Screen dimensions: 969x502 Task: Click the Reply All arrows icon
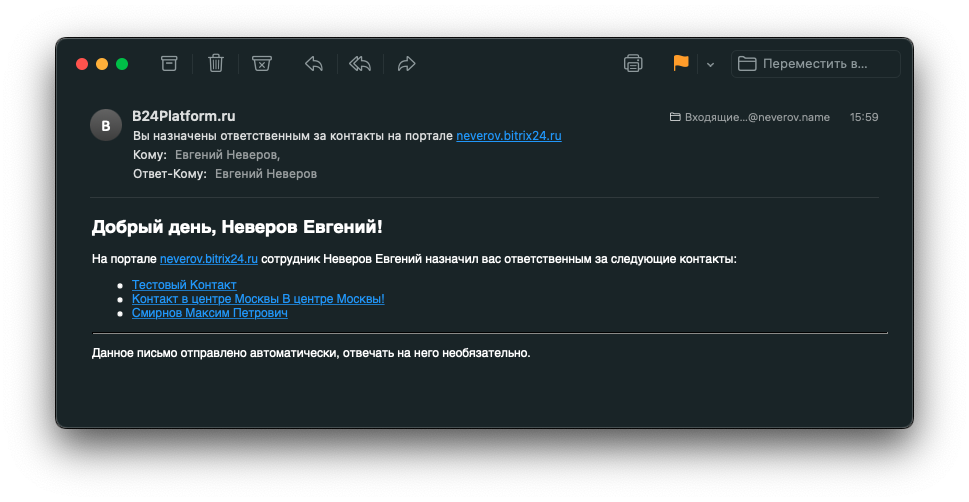360,64
